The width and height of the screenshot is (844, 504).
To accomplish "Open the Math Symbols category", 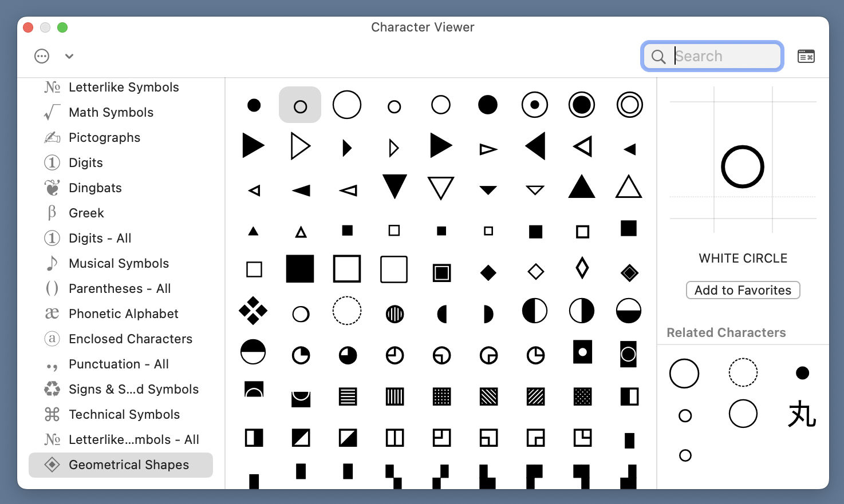I will [111, 112].
